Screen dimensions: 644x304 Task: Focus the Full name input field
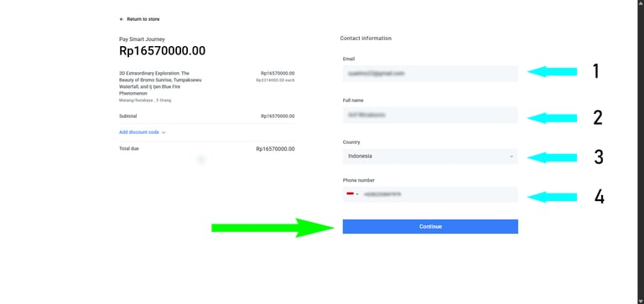pyautogui.click(x=430, y=116)
